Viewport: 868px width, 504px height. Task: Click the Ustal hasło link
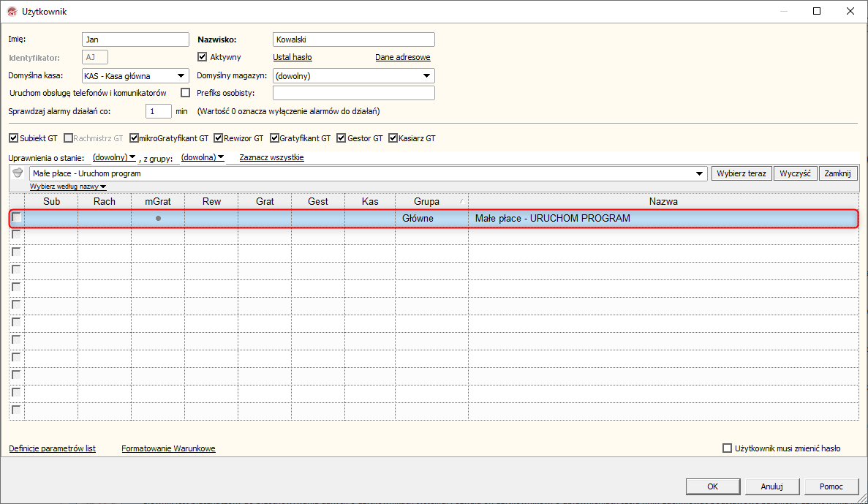293,57
